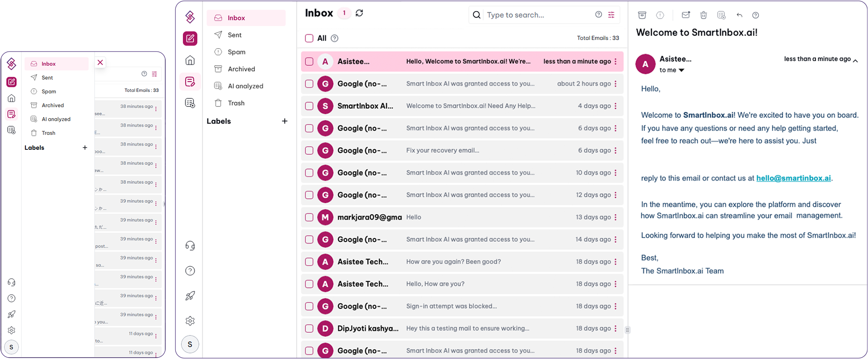Open help question icon in main sidebar
Viewport: 868px width, 359px height.
(190, 271)
